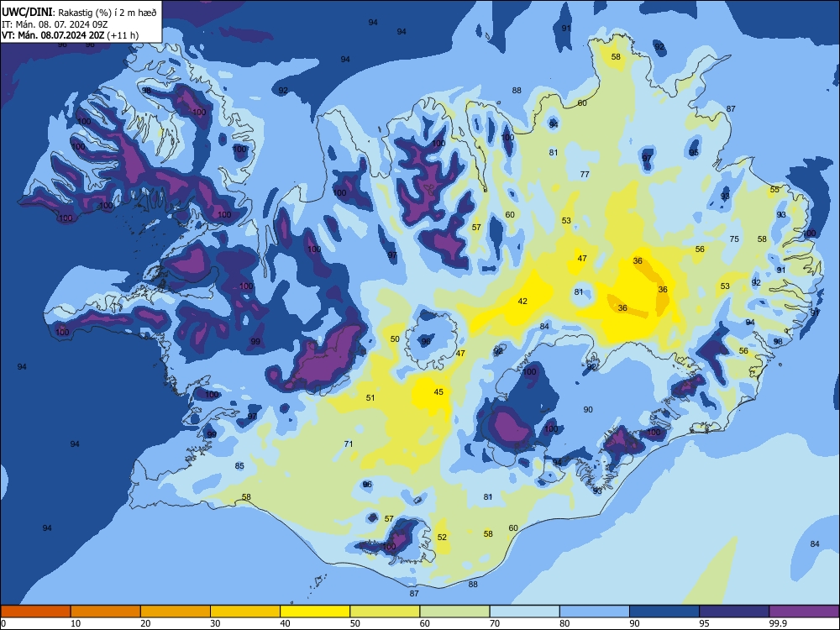Click the dark blue 90–95 legend swatch
The height and width of the screenshot is (630, 840).
coord(664,612)
